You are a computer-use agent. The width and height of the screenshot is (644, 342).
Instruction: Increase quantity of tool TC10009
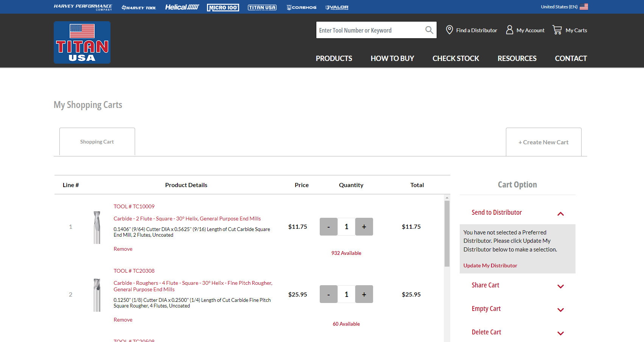[364, 226]
